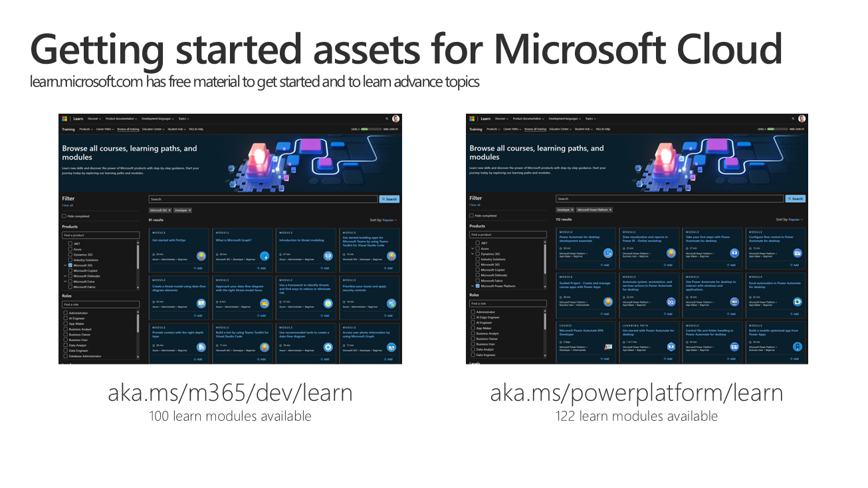Screen dimensions: 868x488
Task: Toggle Hide completed in the right screenshot
Action: 471,215
